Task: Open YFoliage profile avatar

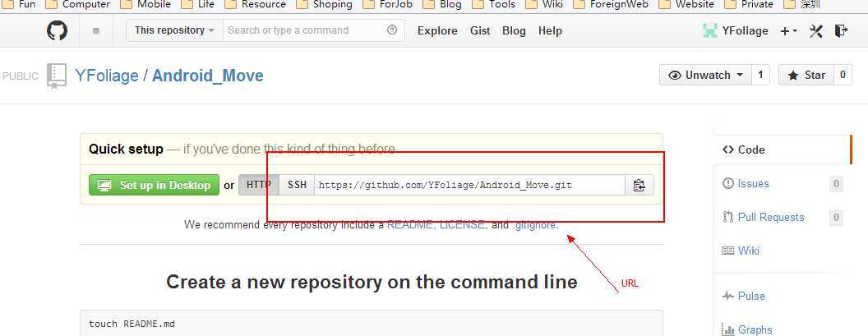Action: pyautogui.click(x=709, y=30)
